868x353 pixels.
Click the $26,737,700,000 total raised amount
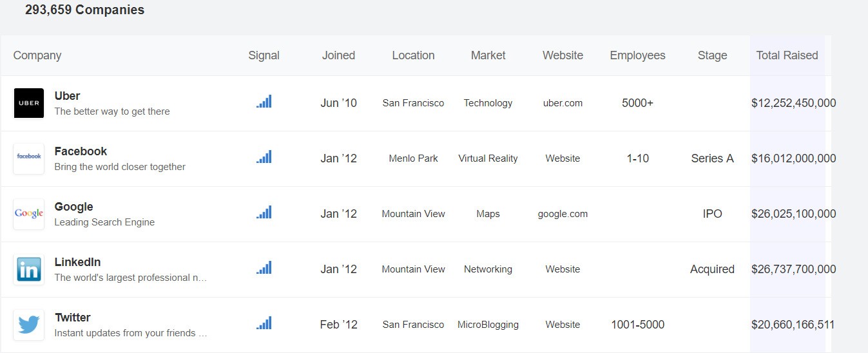tap(794, 269)
